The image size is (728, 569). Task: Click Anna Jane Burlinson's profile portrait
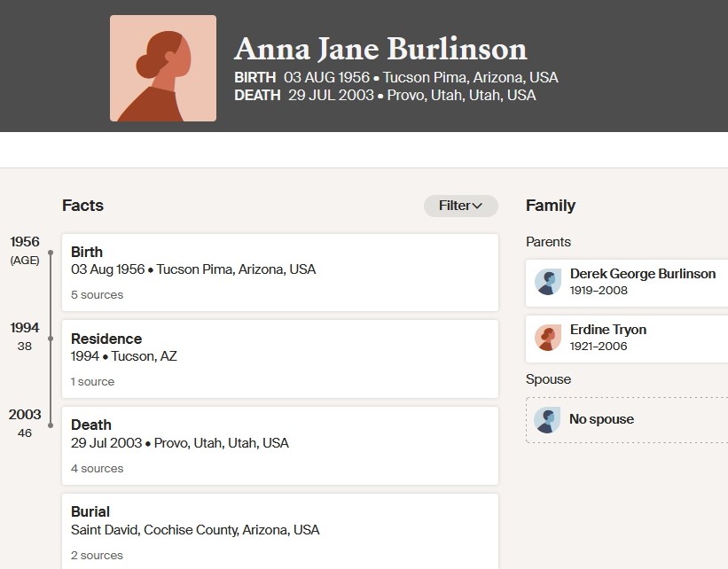pos(163,68)
